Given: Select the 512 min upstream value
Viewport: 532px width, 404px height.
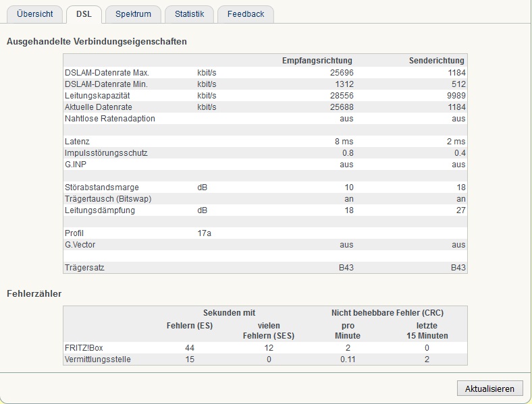Looking at the screenshot, I should tap(458, 84).
